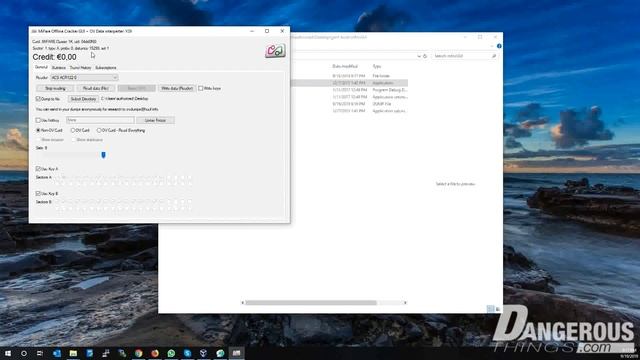This screenshot has height=360, width=640.
Task: Select the DUMP File row in Explorer
Action: click(x=349, y=104)
